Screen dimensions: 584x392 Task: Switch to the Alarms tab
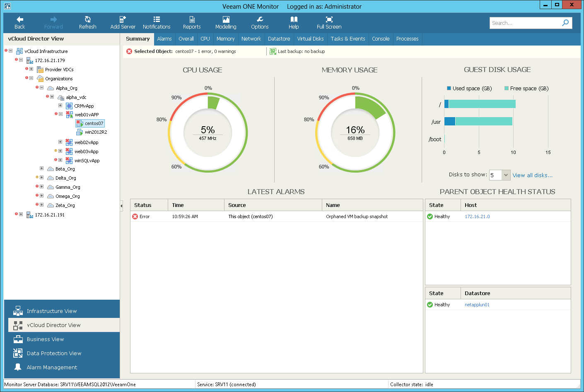(x=164, y=39)
